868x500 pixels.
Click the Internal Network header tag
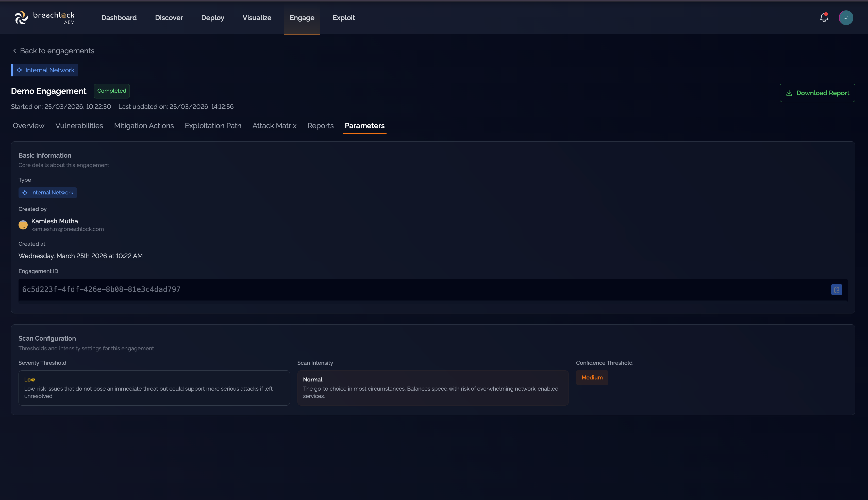click(x=45, y=70)
